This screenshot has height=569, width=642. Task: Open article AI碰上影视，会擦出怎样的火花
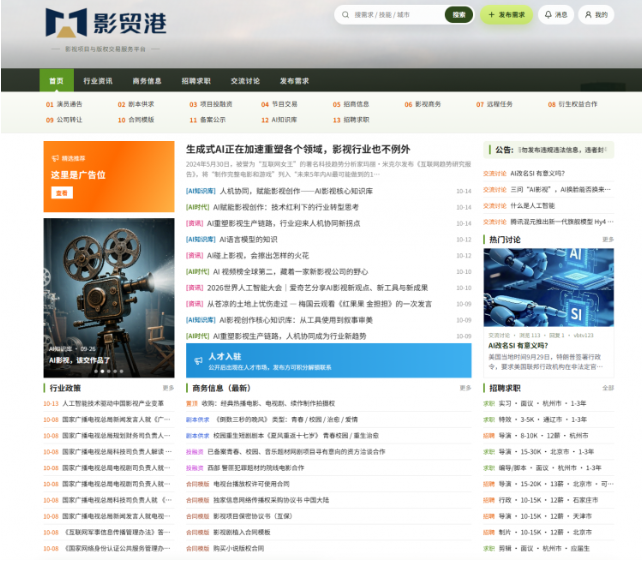point(258,255)
